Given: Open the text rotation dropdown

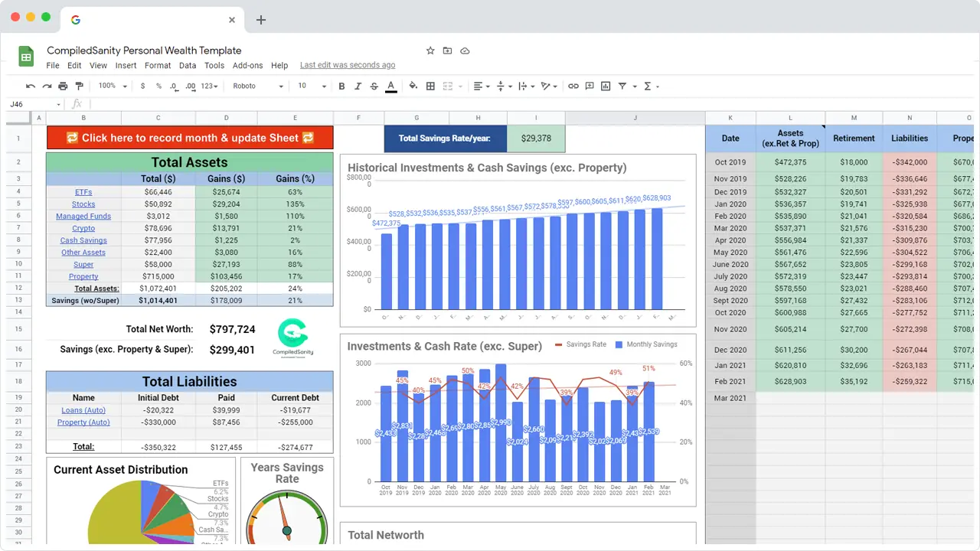Looking at the screenshot, I should coord(547,86).
